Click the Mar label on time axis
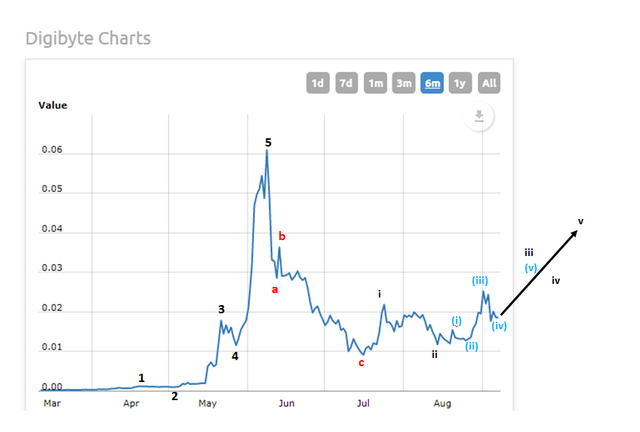Screen dimensions: 640x432 pos(52,404)
